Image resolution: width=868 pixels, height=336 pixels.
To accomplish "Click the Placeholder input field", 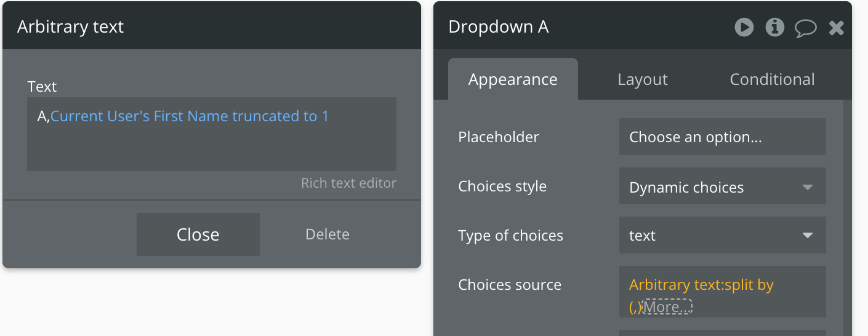I will tap(722, 137).
